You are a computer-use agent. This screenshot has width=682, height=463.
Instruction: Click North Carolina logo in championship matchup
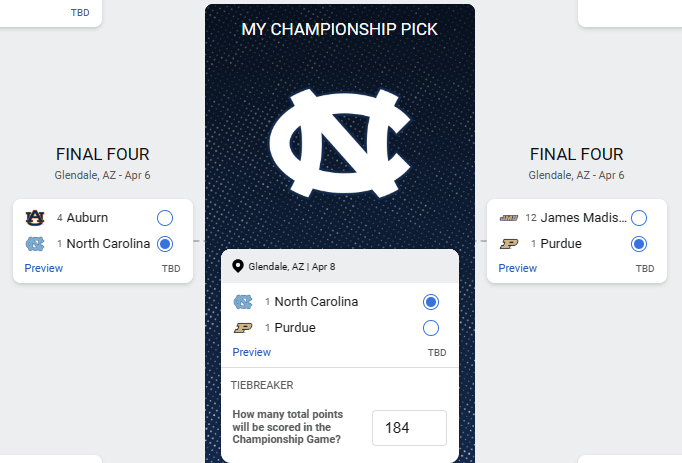tap(243, 302)
